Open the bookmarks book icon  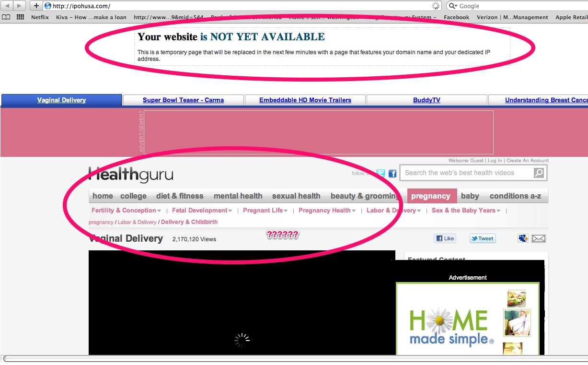pyautogui.click(x=6, y=17)
